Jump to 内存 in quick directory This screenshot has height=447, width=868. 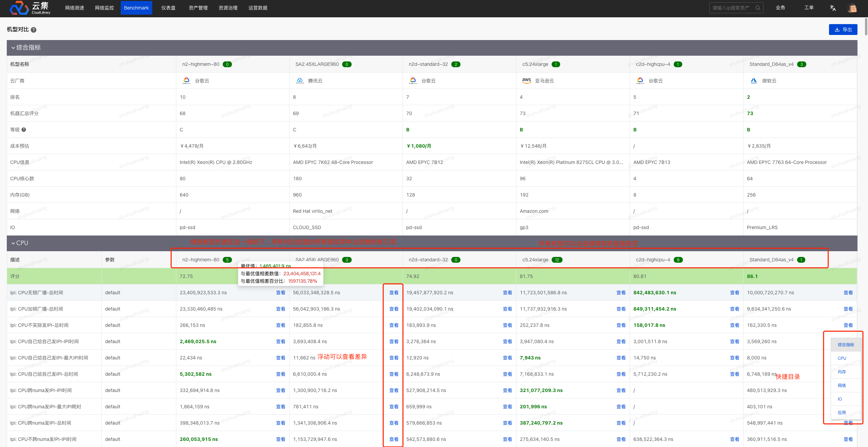coord(842,372)
